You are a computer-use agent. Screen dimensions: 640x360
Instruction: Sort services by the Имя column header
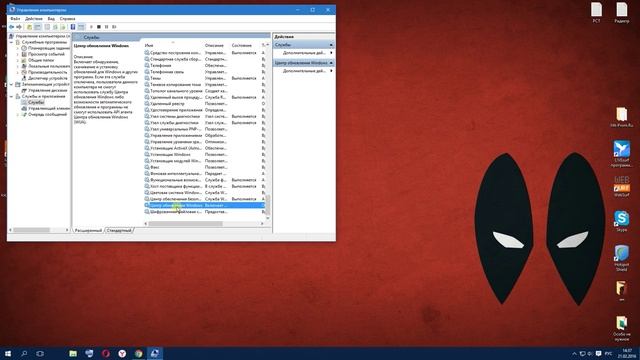(173, 45)
